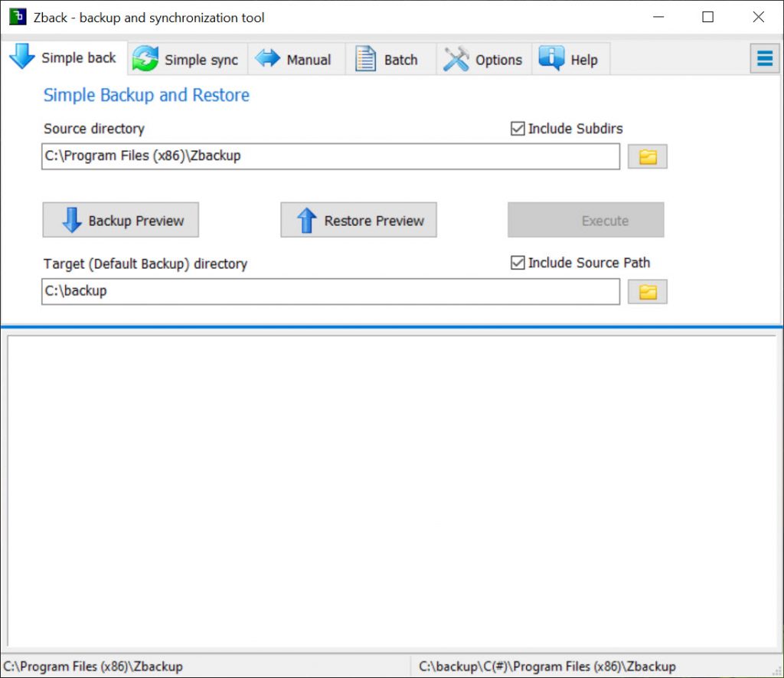
Task: Click the source path in the status bar
Action: click(x=93, y=667)
